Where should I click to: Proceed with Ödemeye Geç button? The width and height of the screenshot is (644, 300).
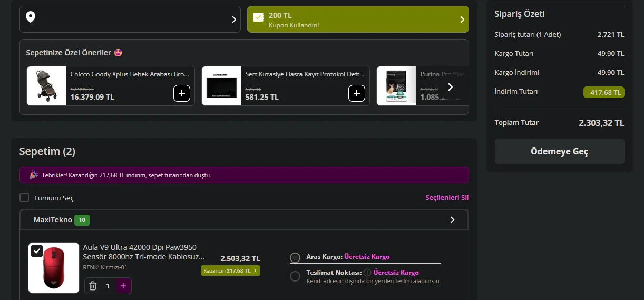pyautogui.click(x=559, y=151)
